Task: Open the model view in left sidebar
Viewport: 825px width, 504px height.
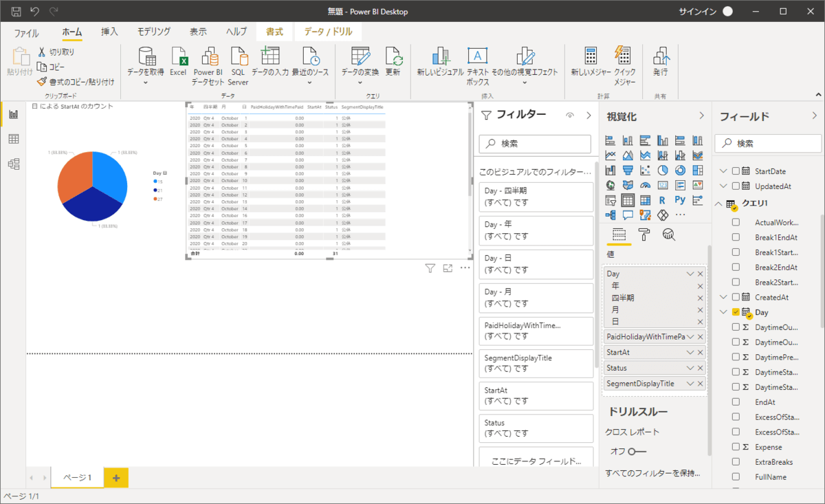Action: point(13,164)
